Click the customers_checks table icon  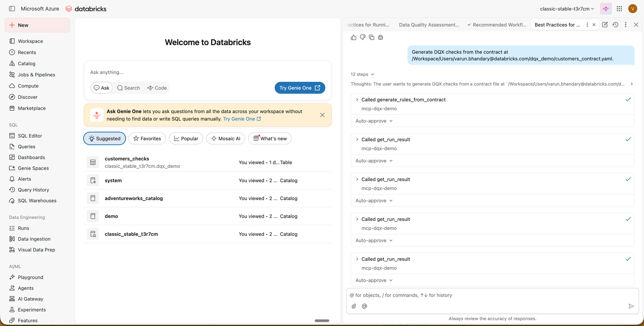pos(93,162)
